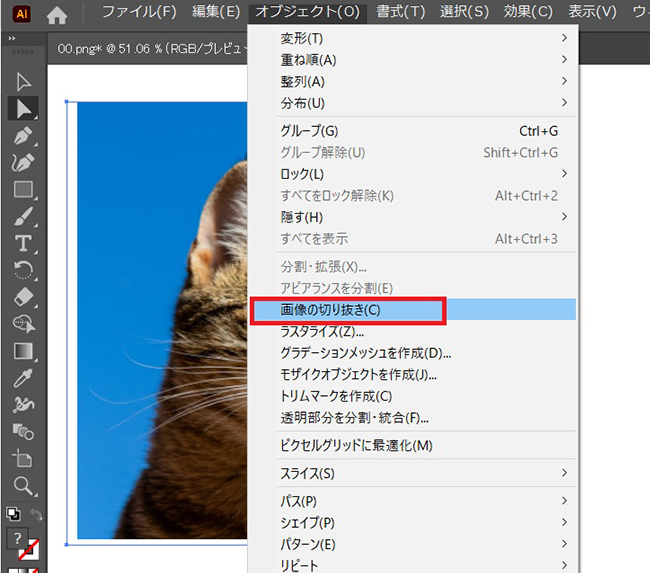Select the Type tool
Image resolution: width=650 pixels, height=573 pixels.
pyautogui.click(x=23, y=243)
